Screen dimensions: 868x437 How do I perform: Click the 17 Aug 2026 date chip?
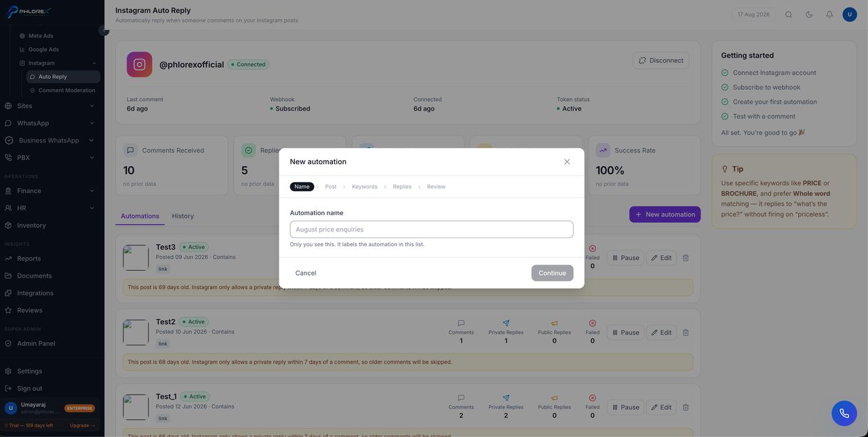click(753, 14)
